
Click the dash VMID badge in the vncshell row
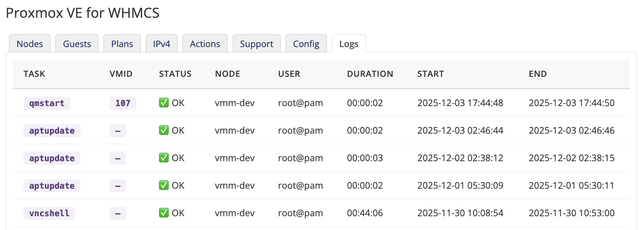coord(118,214)
